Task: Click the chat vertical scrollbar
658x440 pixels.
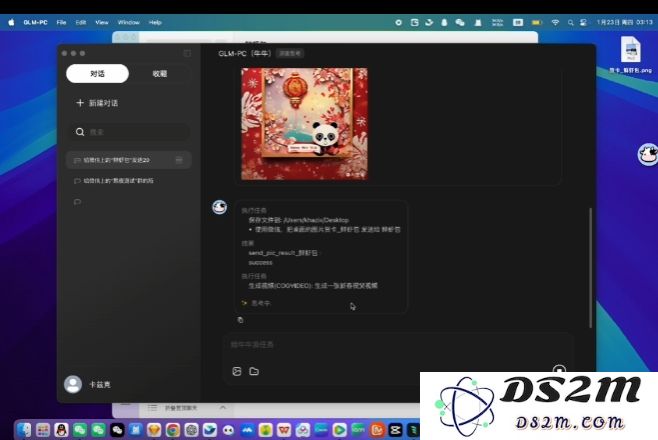Action: pos(590,268)
